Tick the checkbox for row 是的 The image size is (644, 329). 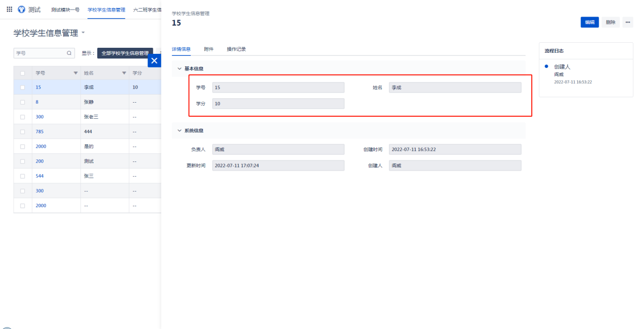23,146
